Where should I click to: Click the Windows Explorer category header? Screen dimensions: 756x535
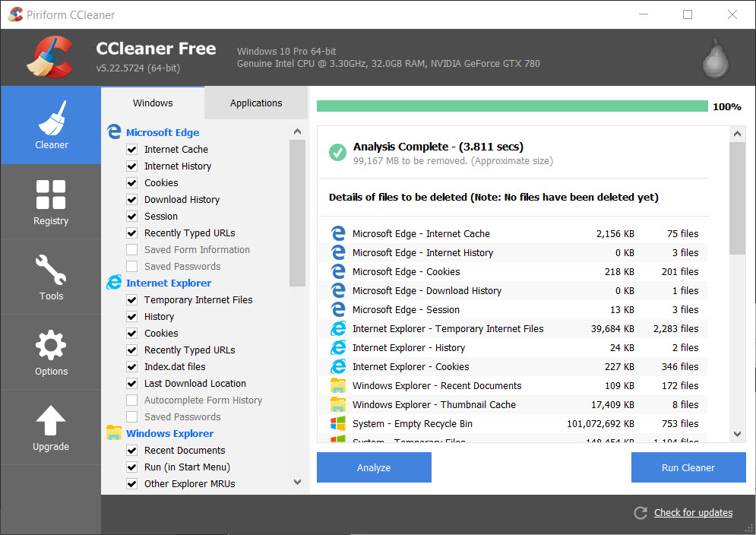click(x=169, y=433)
